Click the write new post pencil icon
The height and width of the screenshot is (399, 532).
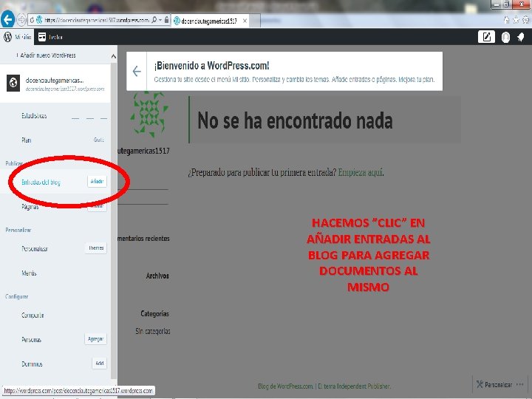(x=486, y=37)
